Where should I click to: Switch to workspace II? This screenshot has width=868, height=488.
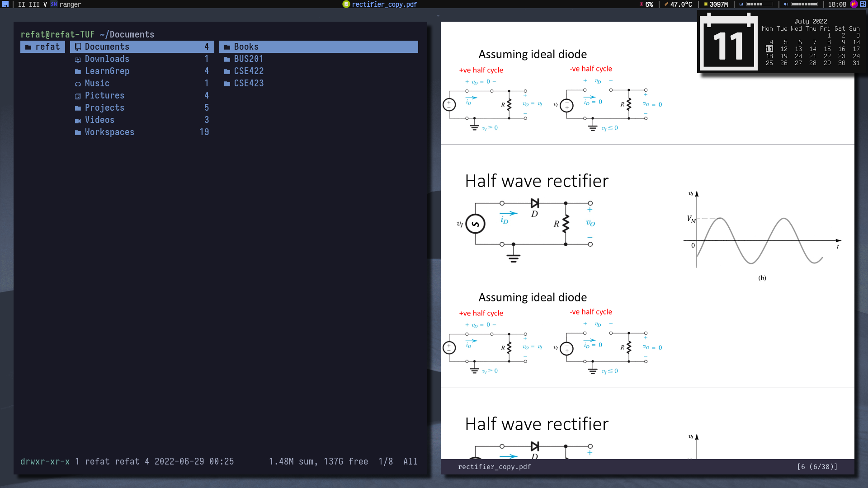tap(21, 4)
